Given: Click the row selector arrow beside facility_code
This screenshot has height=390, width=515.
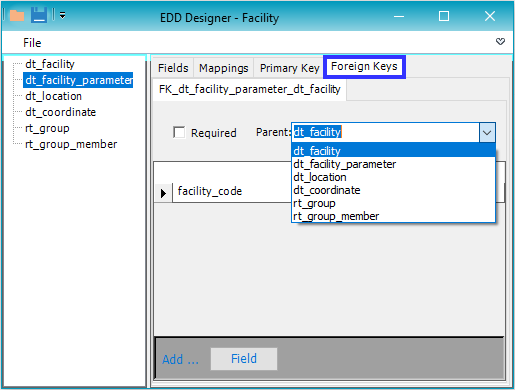Looking at the screenshot, I should [x=163, y=193].
